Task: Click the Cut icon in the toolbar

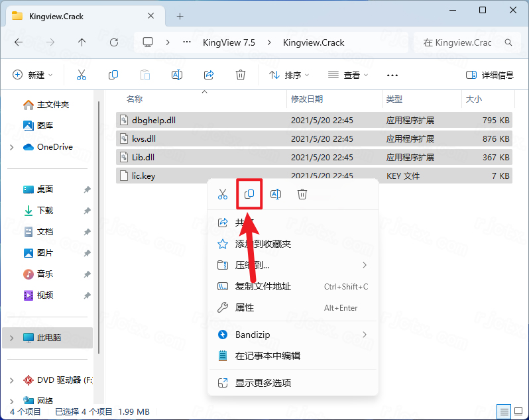Action: pyautogui.click(x=82, y=75)
